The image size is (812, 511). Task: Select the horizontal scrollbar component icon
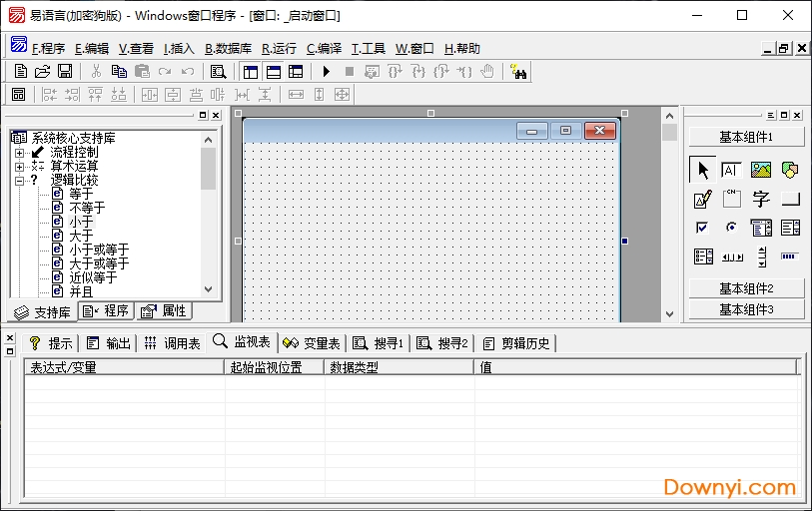point(732,256)
